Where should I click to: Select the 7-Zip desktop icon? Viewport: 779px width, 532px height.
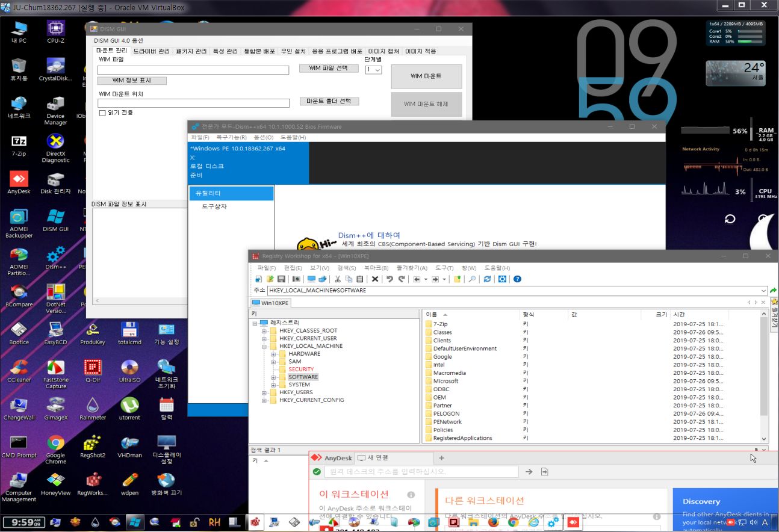coord(19,146)
